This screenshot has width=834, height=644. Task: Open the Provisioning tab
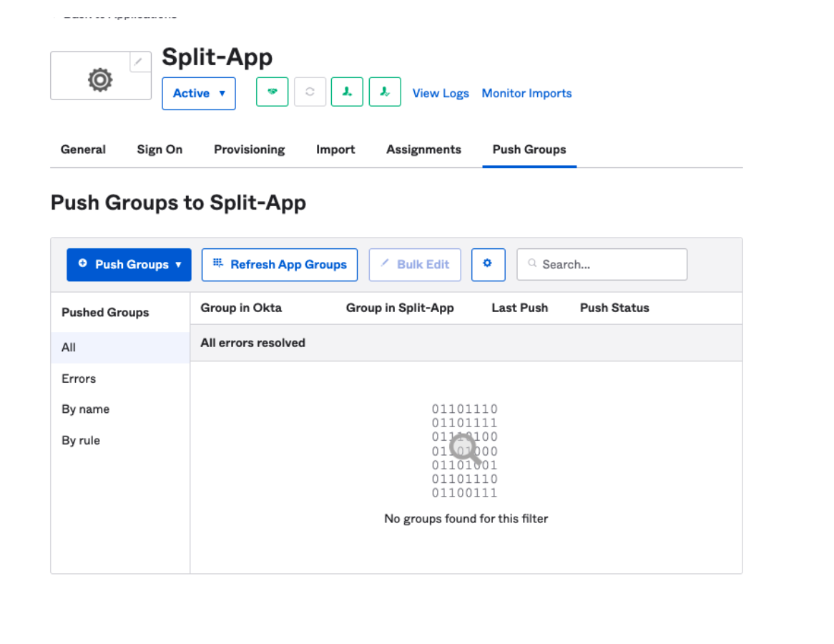(x=249, y=150)
